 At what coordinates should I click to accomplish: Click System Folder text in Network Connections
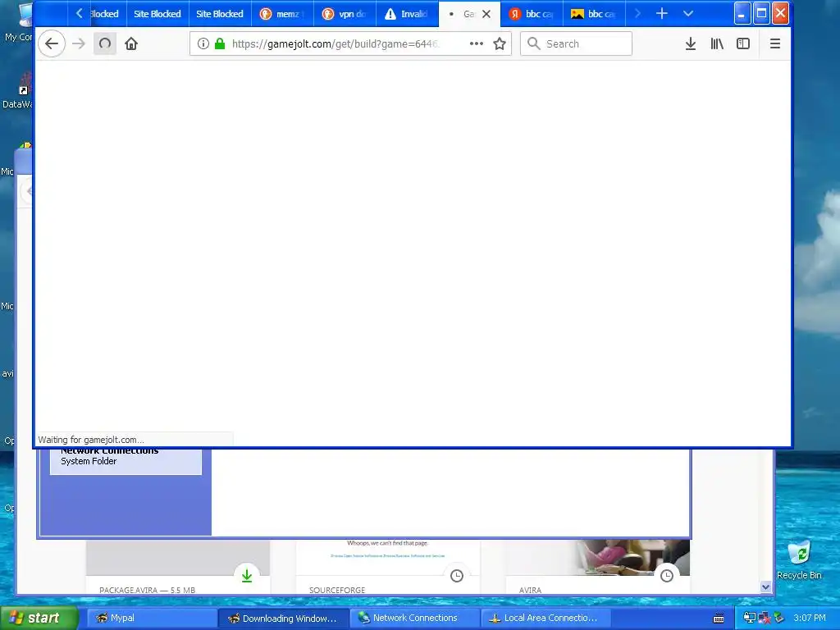89,461
